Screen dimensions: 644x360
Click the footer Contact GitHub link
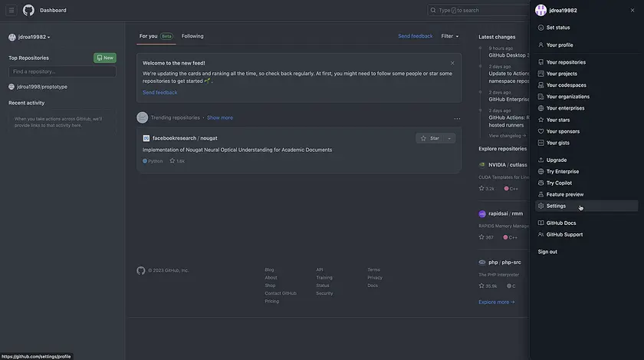pyautogui.click(x=281, y=293)
